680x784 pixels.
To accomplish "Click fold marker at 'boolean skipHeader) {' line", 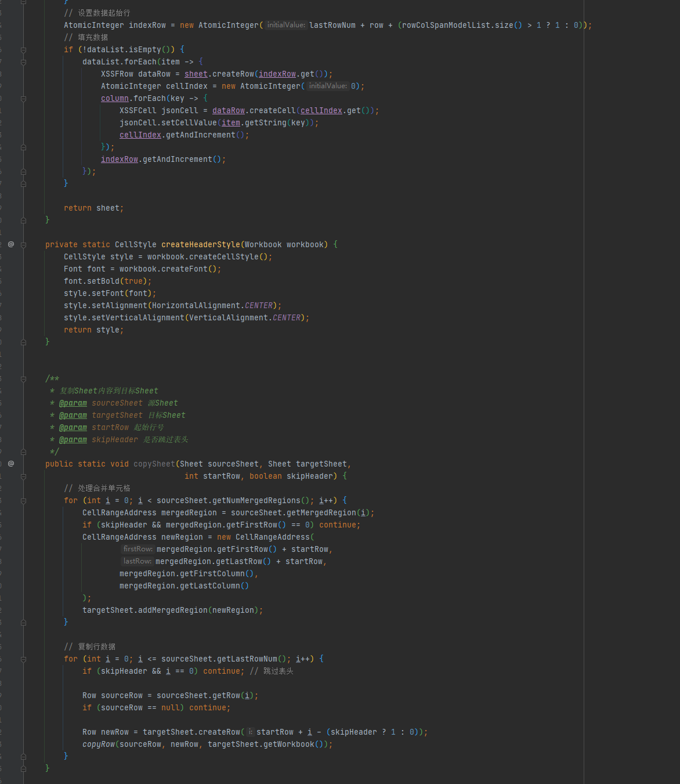I will pos(23,476).
